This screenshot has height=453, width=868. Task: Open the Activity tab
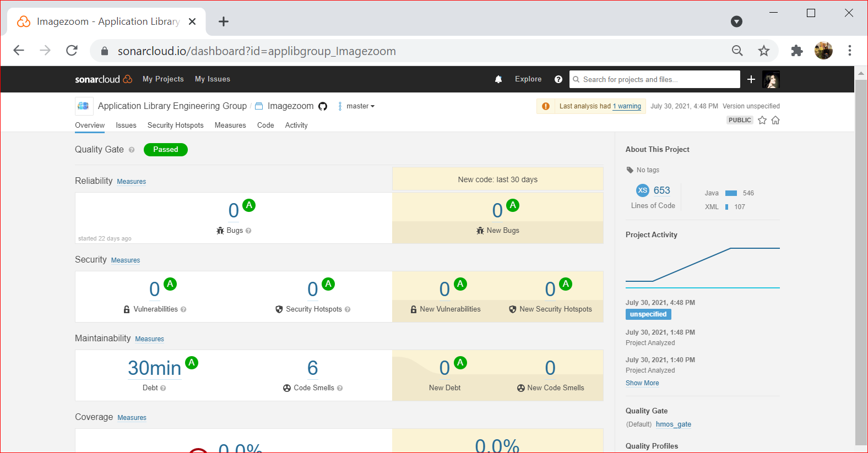[x=296, y=125]
